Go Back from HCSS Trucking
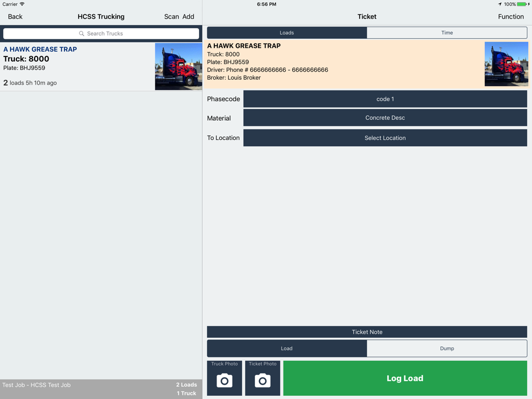The height and width of the screenshot is (399, 532). click(x=15, y=16)
